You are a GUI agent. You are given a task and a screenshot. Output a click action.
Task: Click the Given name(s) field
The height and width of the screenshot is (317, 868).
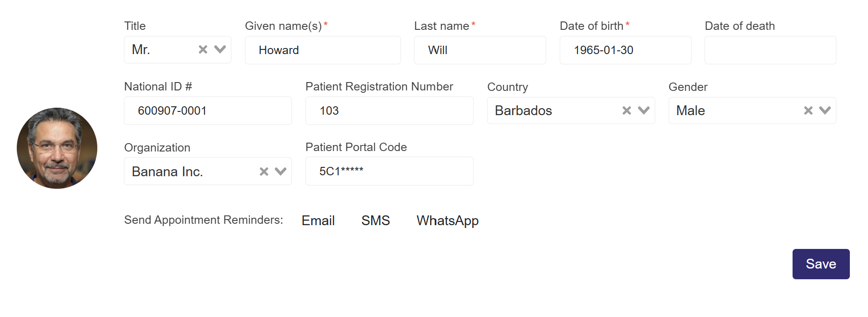click(x=322, y=50)
